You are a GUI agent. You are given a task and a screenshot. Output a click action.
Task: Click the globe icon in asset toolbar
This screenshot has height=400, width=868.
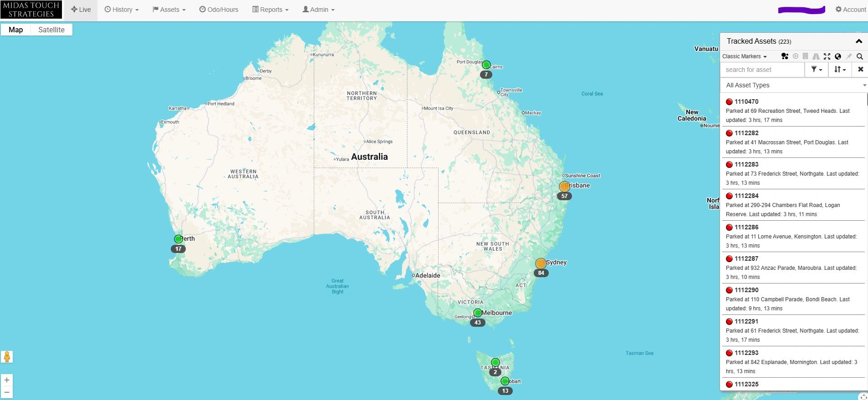pos(838,56)
